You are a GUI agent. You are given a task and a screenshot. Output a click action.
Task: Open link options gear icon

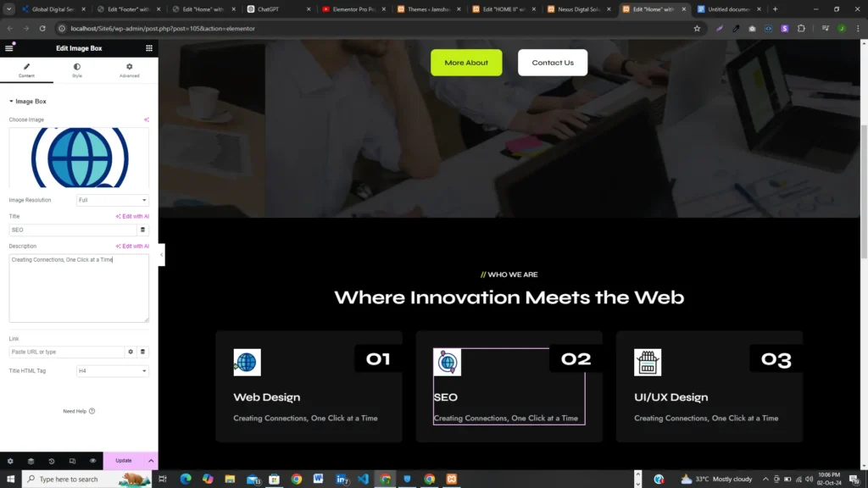point(131,352)
